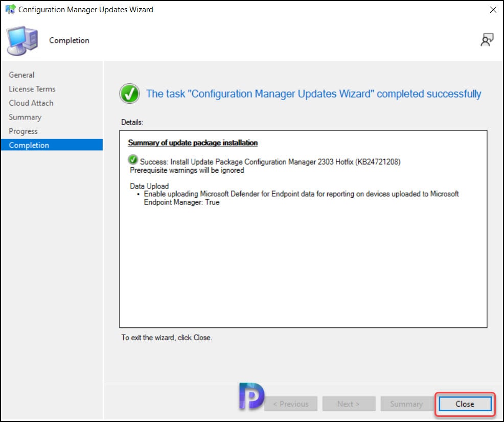Click the feedback person icon
The height and width of the screenshot is (422, 504).
[x=487, y=40]
